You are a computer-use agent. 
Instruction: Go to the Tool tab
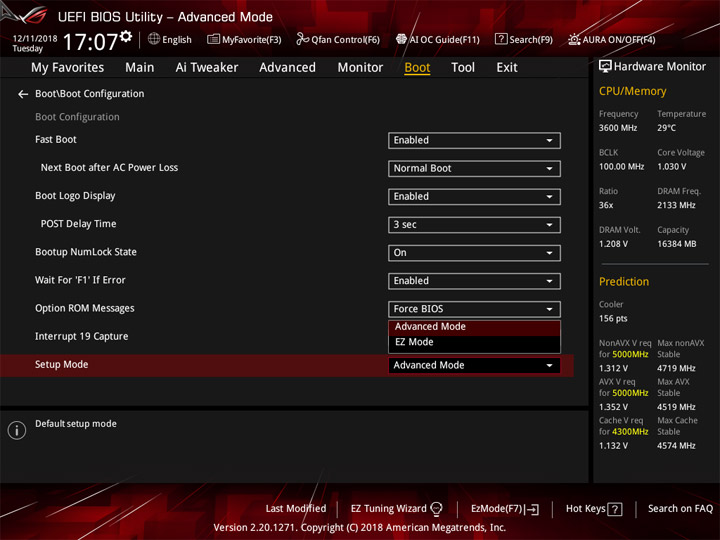[x=463, y=68]
